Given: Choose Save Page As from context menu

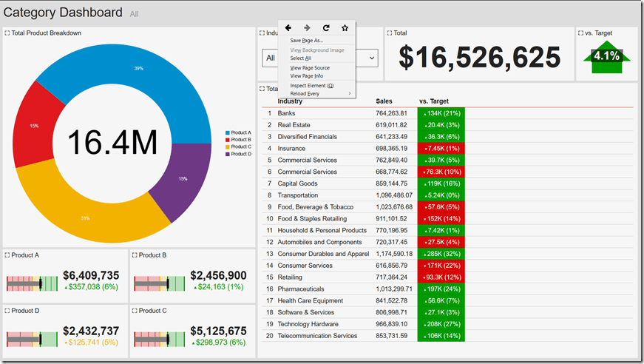Looking at the screenshot, I should click(x=306, y=41).
